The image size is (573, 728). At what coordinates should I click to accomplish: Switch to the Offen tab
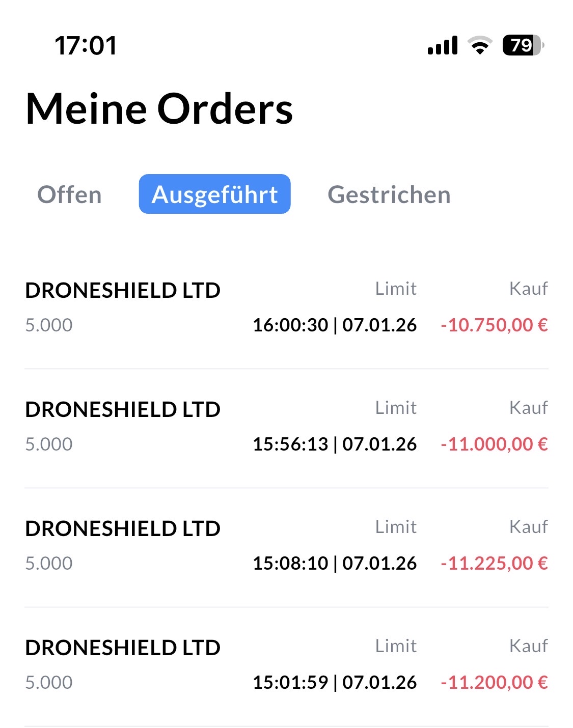click(x=70, y=194)
